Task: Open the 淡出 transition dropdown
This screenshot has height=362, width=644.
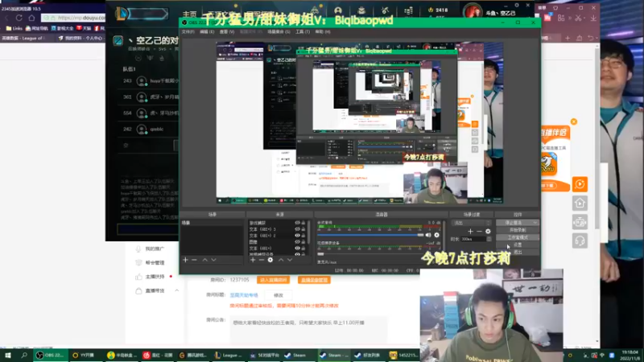Action: point(471,223)
